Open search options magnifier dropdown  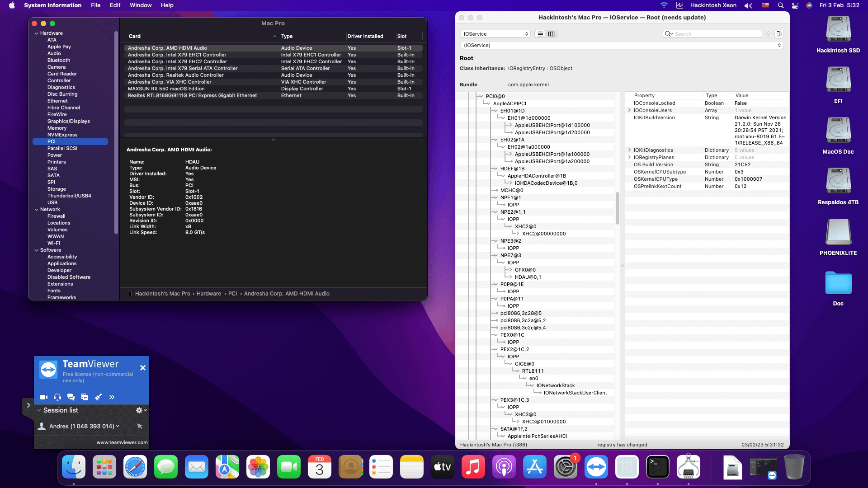669,34
